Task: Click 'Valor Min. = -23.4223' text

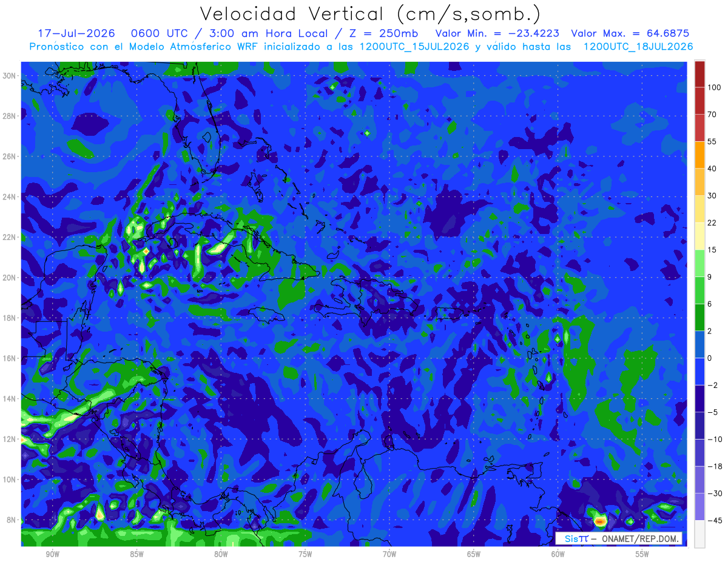Action: (497, 33)
